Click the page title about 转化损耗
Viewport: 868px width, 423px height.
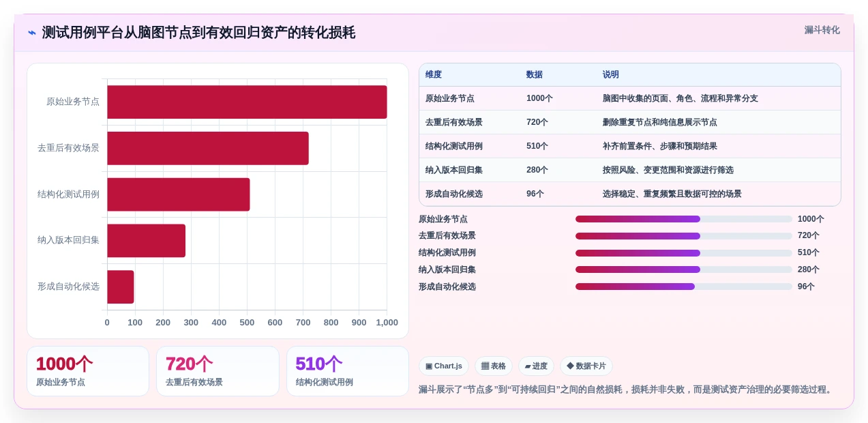[198, 33]
